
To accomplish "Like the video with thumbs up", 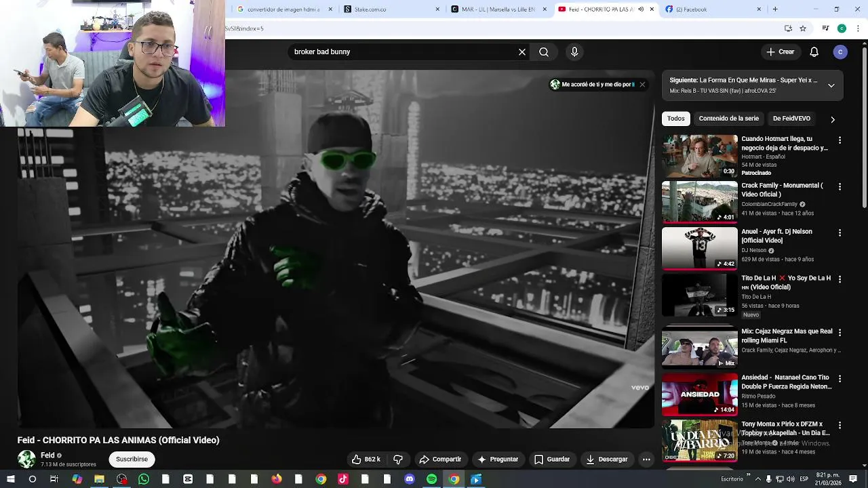I will click(x=366, y=460).
